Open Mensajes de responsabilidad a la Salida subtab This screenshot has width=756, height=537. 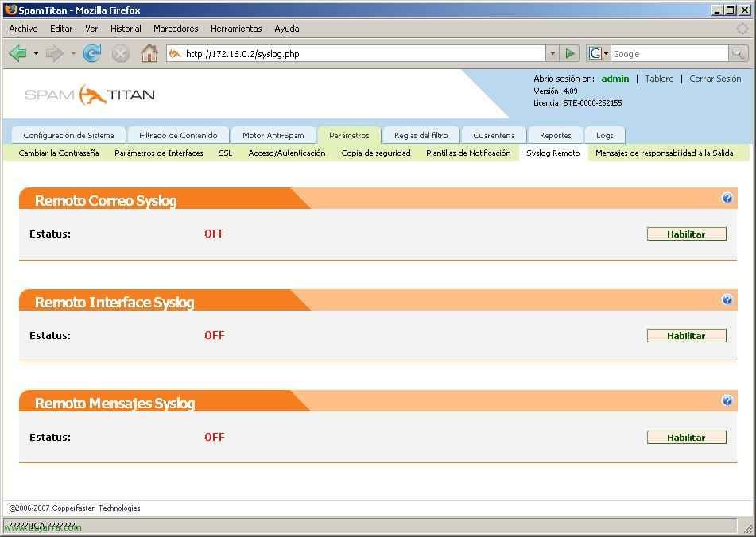pyautogui.click(x=665, y=153)
